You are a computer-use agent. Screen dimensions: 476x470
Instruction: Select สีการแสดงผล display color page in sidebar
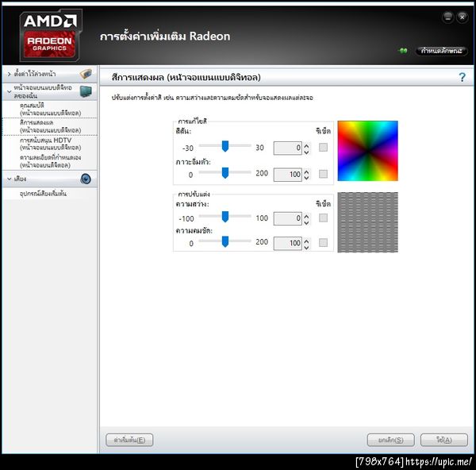51,126
